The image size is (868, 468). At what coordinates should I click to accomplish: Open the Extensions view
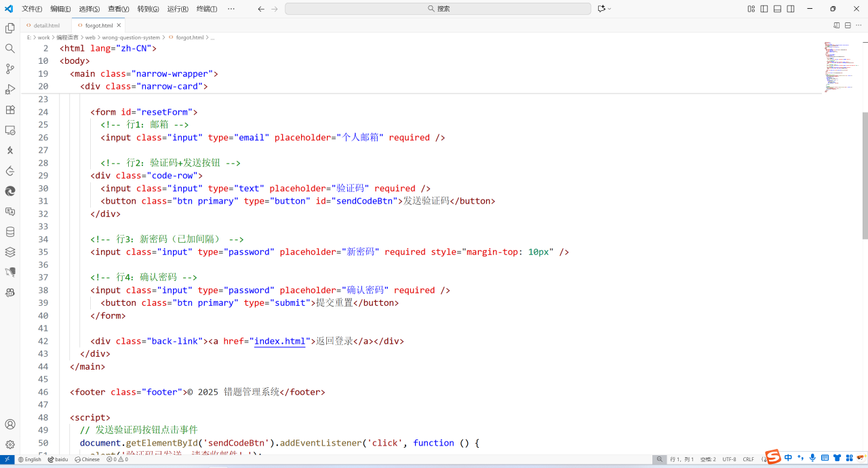10,110
